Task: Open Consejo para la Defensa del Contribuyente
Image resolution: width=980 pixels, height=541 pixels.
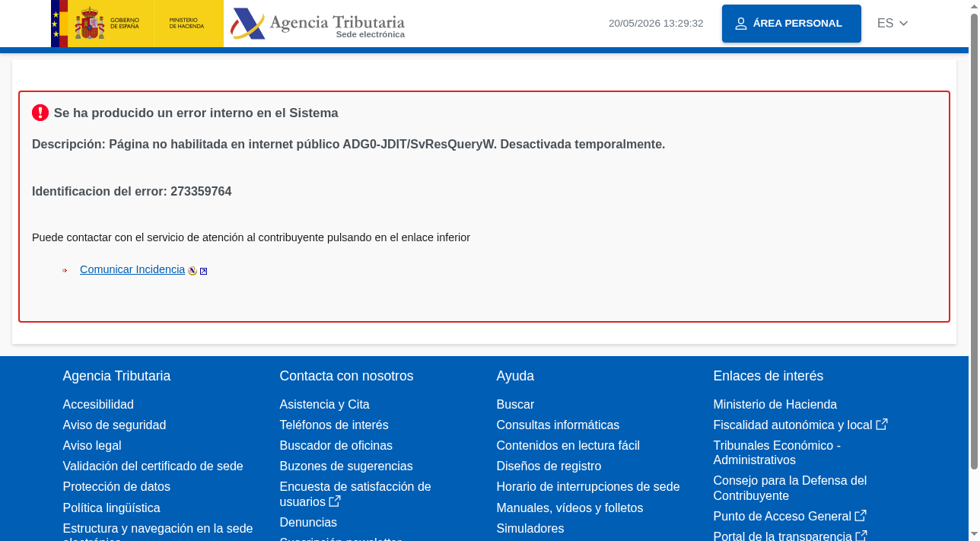Action: coord(790,488)
